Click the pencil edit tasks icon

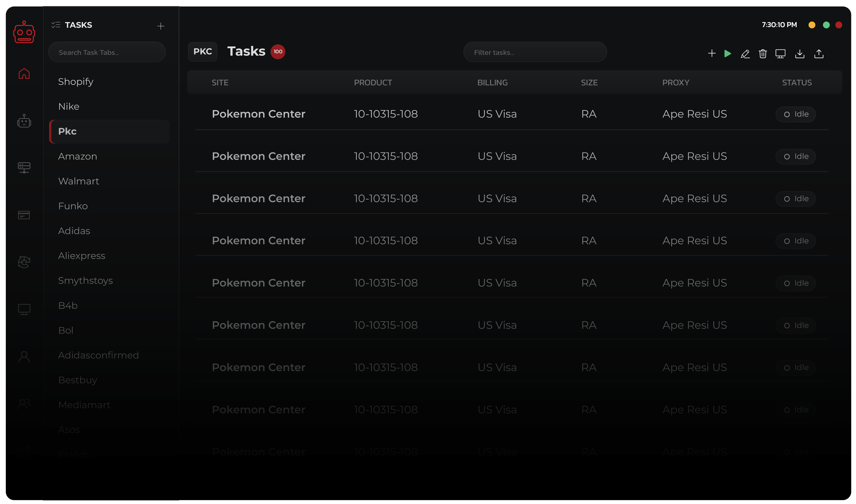pos(745,54)
